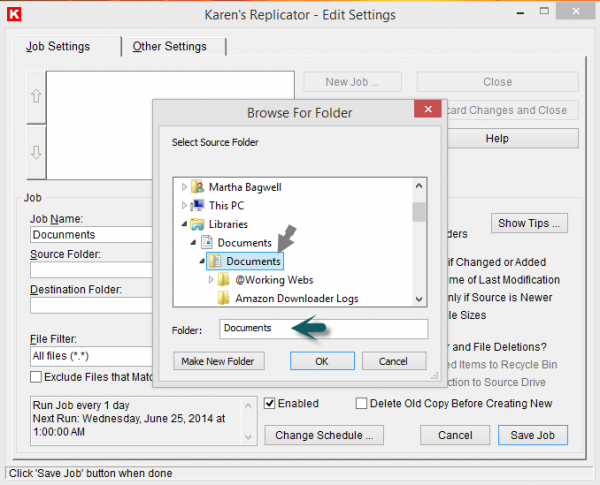Select the This PC computer icon
This screenshot has width=600, height=485.
point(197,206)
